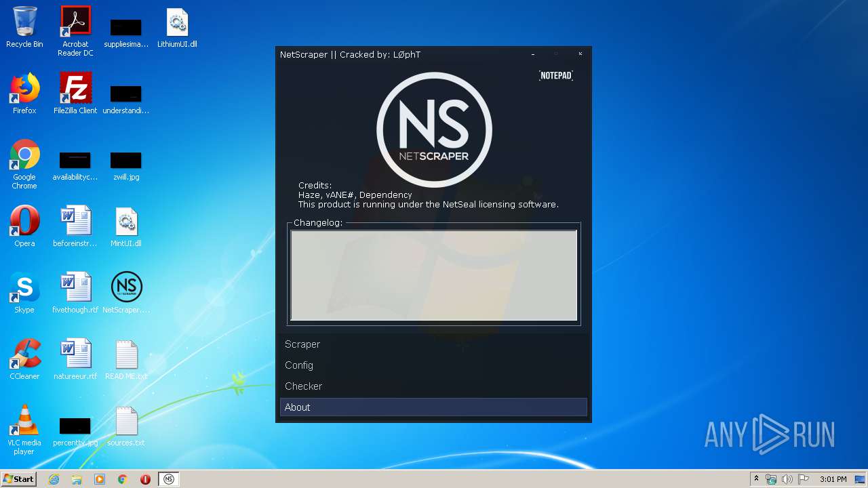Open the volume control tray icon

(x=787, y=479)
